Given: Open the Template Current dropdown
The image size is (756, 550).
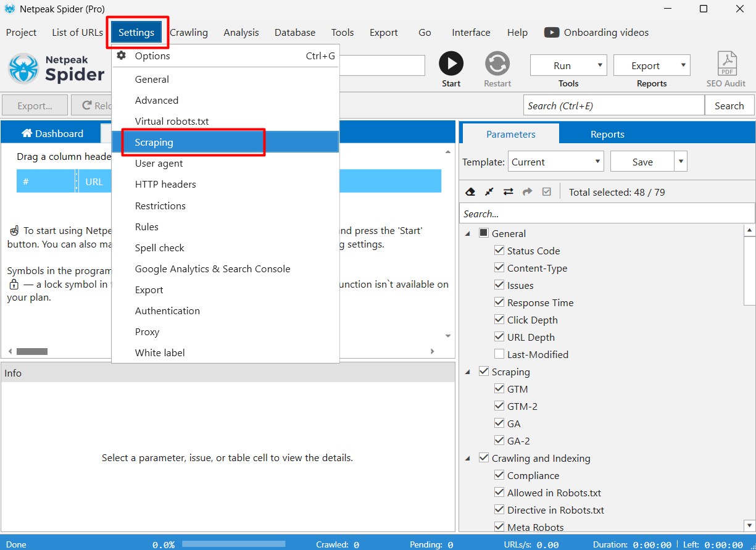Looking at the screenshot, I should tap(555, 162).
